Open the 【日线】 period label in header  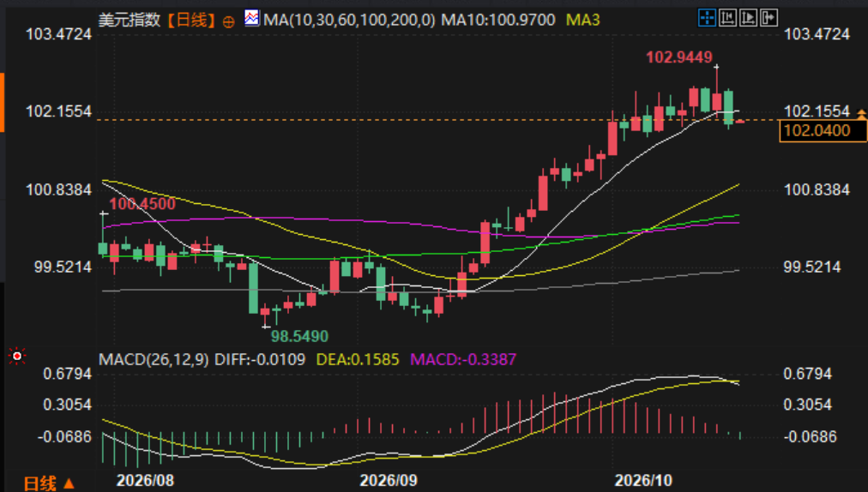coord(191,21)
